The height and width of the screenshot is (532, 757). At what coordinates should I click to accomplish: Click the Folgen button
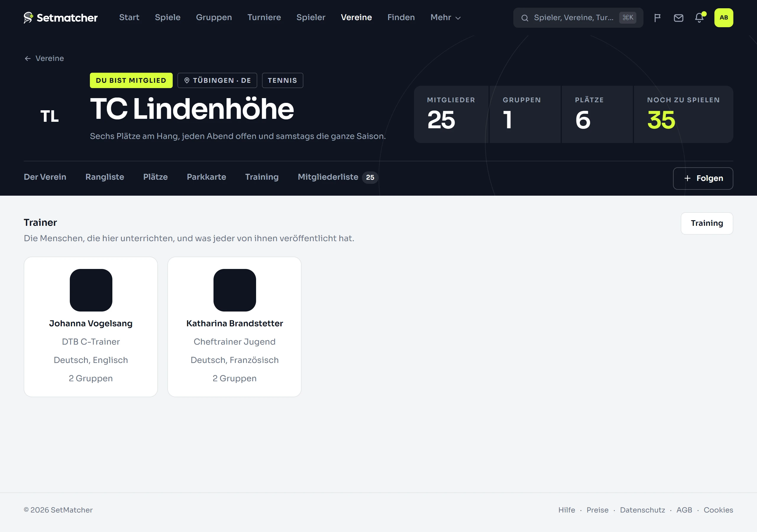pos(703,178)
